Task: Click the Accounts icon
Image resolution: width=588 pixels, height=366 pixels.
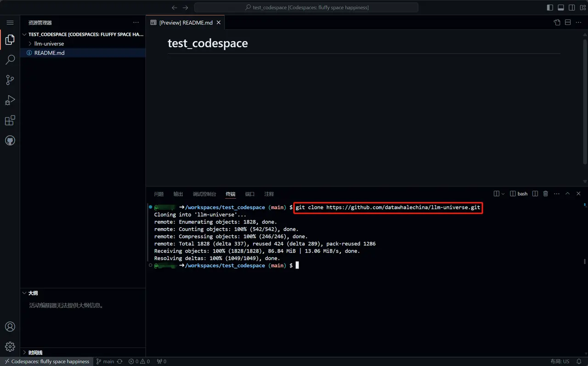Action: [x=10, y=327]
